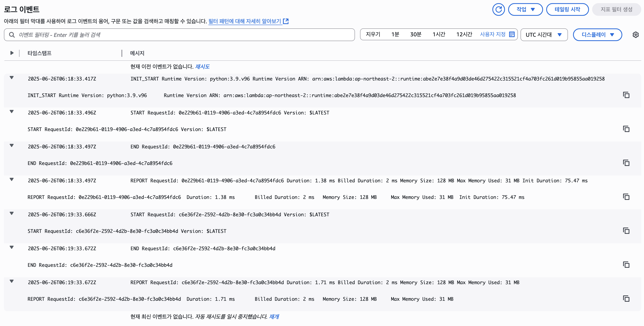
Task: Click the 메시지 column header
Action: pos(137,53)
